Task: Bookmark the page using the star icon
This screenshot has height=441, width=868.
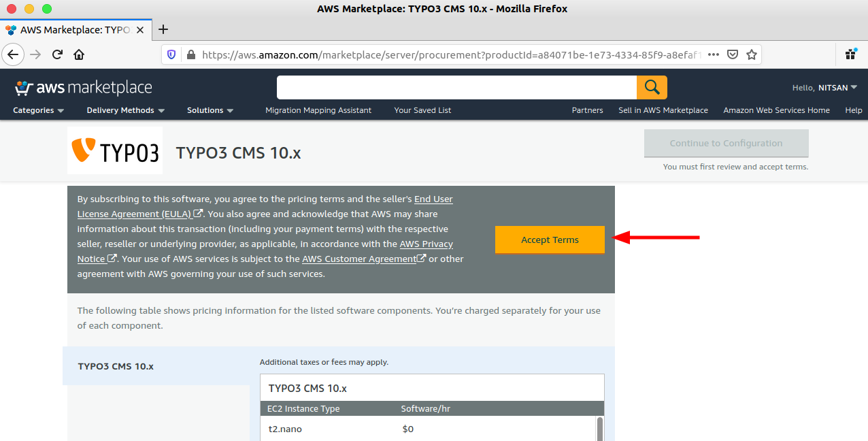Action: (x=751, y=54)
